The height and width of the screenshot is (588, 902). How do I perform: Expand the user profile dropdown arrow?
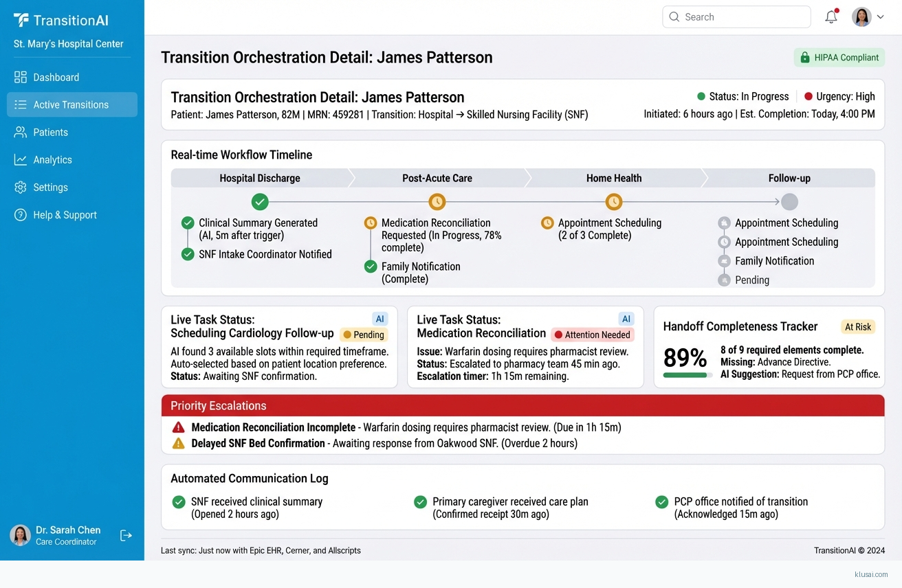(880, 17)
